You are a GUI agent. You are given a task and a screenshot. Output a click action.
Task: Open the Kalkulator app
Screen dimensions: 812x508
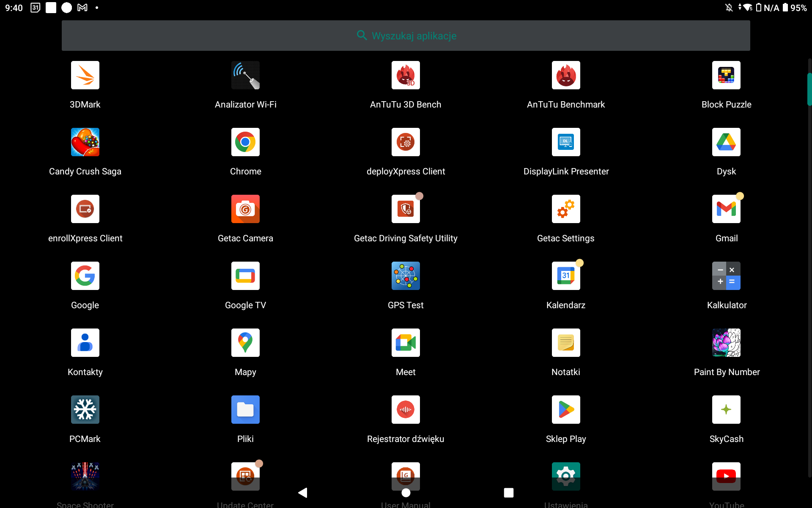726,276
